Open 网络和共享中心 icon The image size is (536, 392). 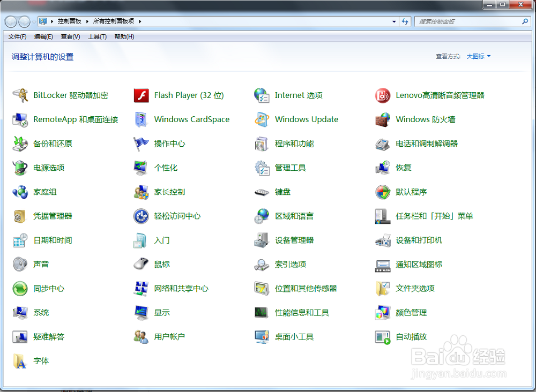point(141,289)
